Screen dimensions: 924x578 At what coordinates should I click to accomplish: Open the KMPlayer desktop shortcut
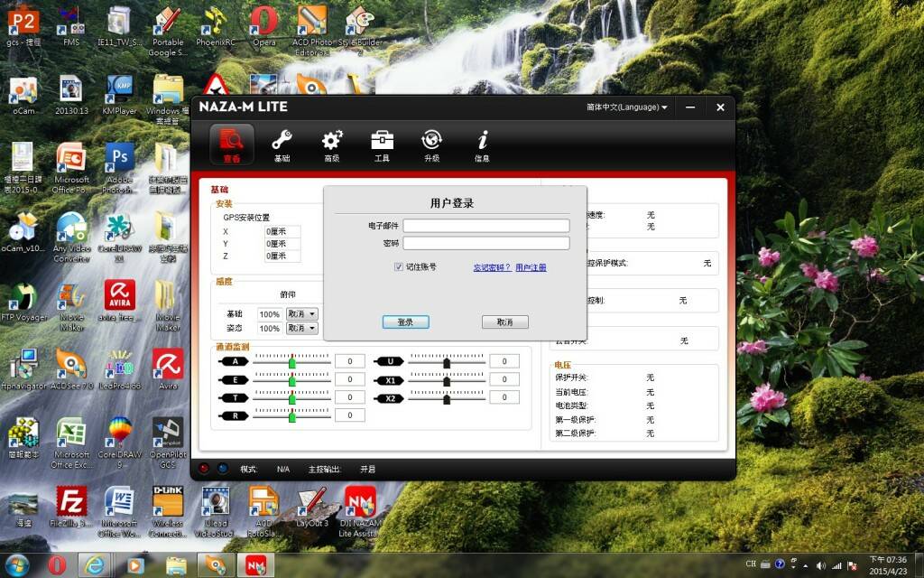click(120, 94)
